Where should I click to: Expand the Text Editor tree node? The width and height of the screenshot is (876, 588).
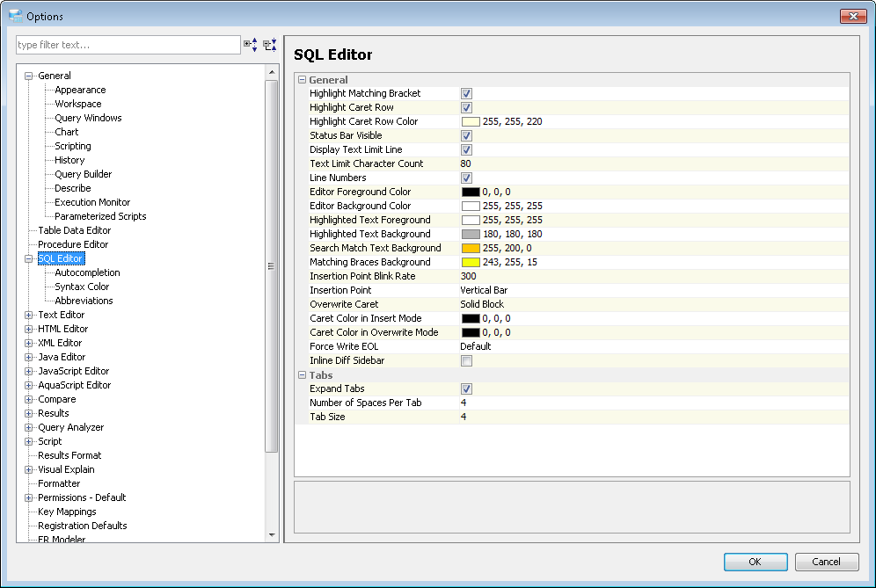pyautogui.click(x=28, y=315)
